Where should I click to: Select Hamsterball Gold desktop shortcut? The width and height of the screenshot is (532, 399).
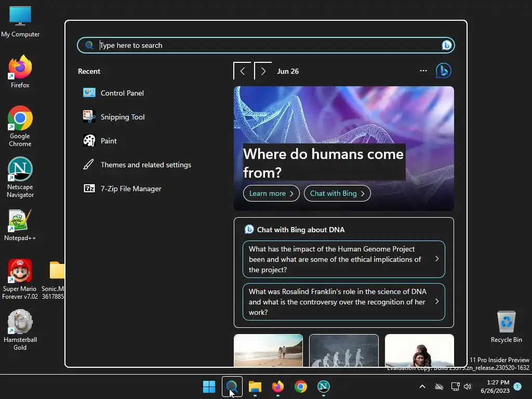point(20,330)
